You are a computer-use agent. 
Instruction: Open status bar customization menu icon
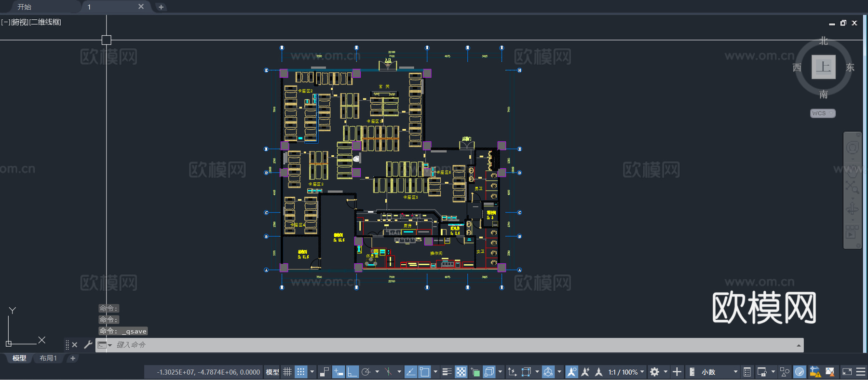click(x=861, y=372)
